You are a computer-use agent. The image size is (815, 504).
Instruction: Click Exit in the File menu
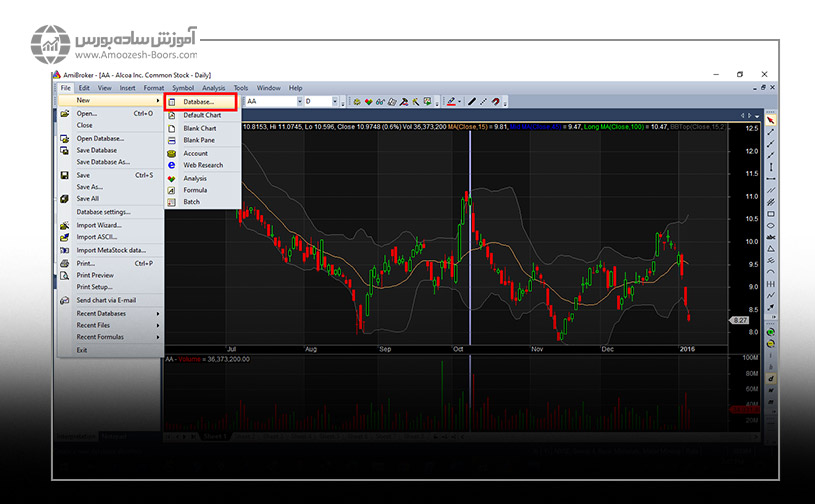(82, 350)
